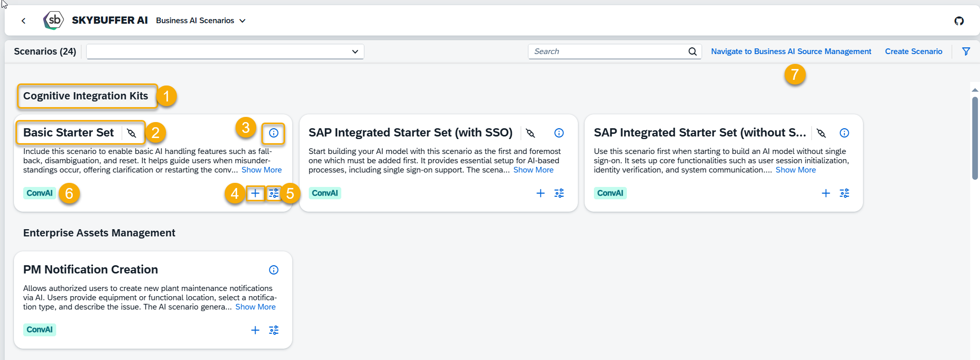Click ConvAI tag on PM Notification Creation card

tap(40, 330)
